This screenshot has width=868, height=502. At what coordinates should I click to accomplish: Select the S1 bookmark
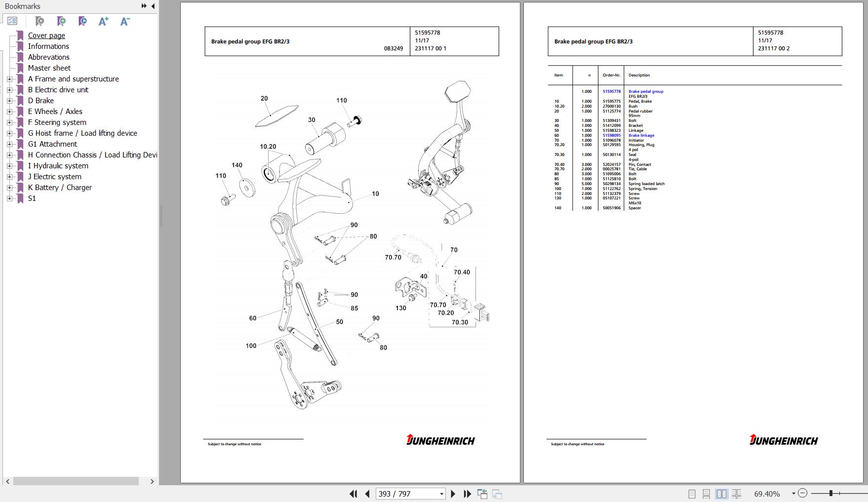[x=32, y=198]
